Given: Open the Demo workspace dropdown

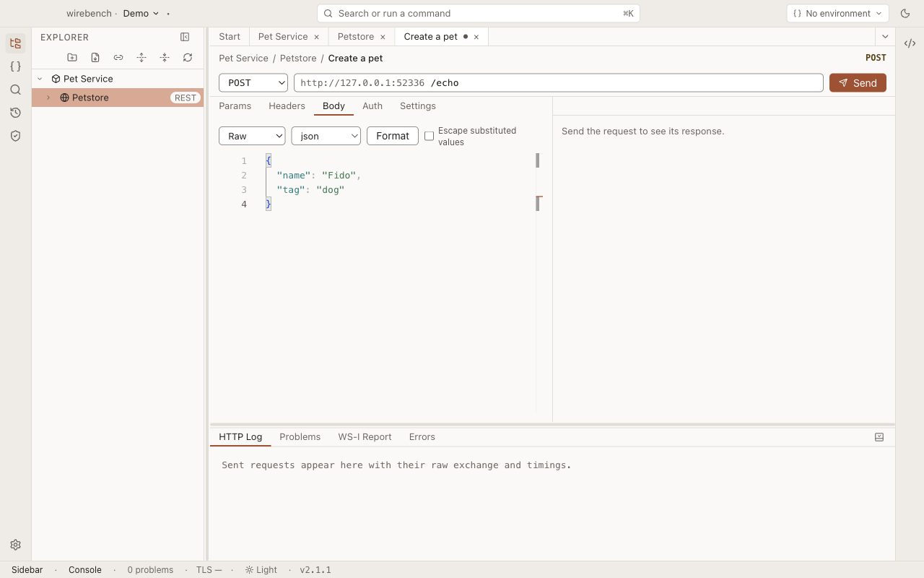Looking at the screenshot, I should [x=141, y=13].
